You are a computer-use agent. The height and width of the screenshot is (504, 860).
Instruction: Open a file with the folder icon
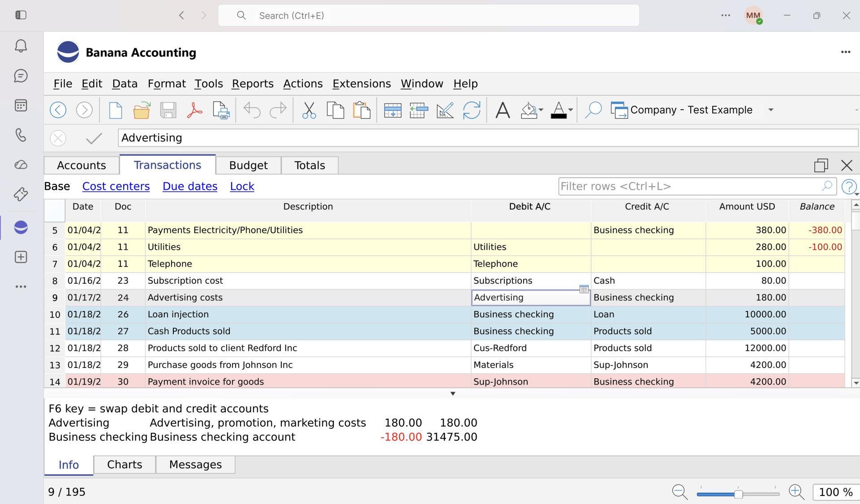click(142, 110)
